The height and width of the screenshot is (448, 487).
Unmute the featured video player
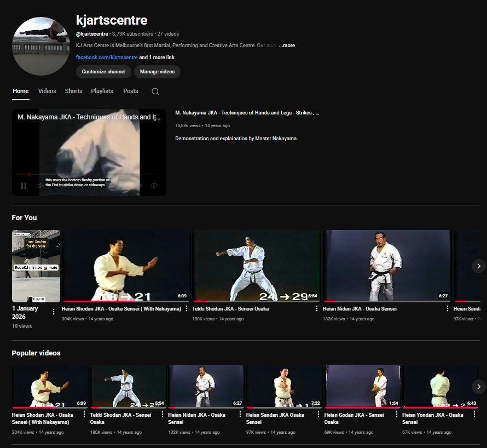coord(40,186)
